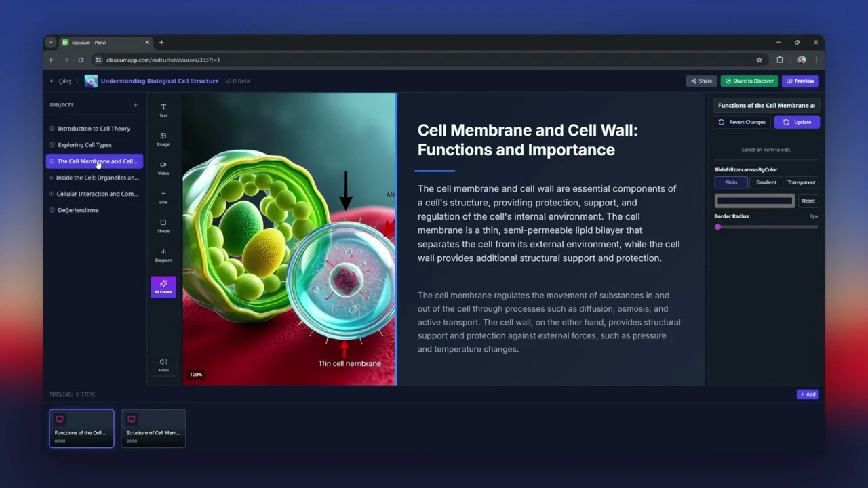Click the Çıkış exit link
The image size is (868, 488).
click(x=60, y=81)
